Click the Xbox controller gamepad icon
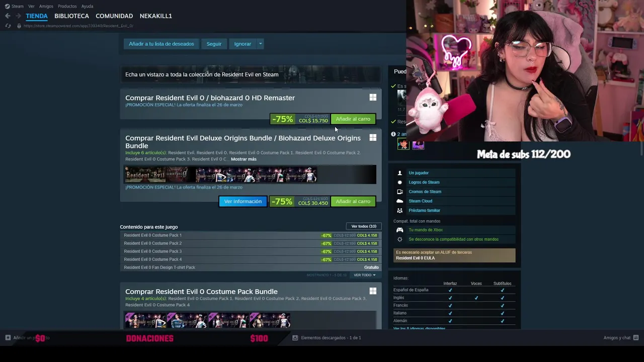The height and width of the screenshot is (362, 644). click(x=400, y=230)
